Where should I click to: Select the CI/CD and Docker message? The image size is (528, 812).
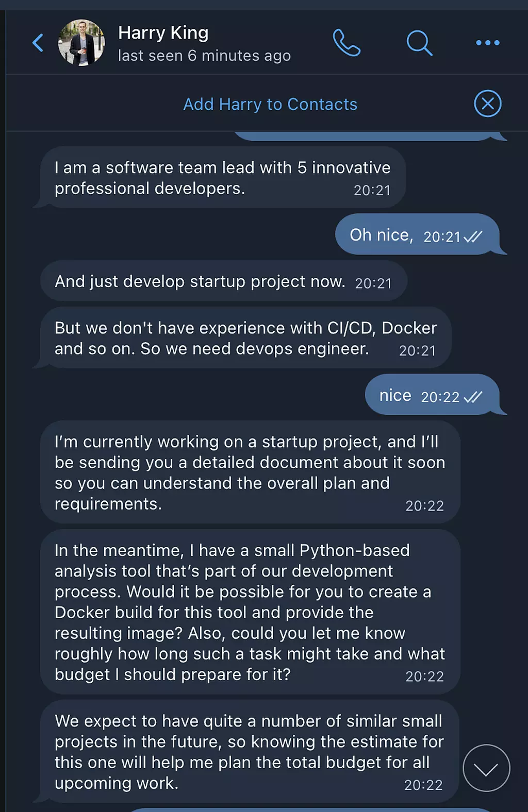[245, 338]
